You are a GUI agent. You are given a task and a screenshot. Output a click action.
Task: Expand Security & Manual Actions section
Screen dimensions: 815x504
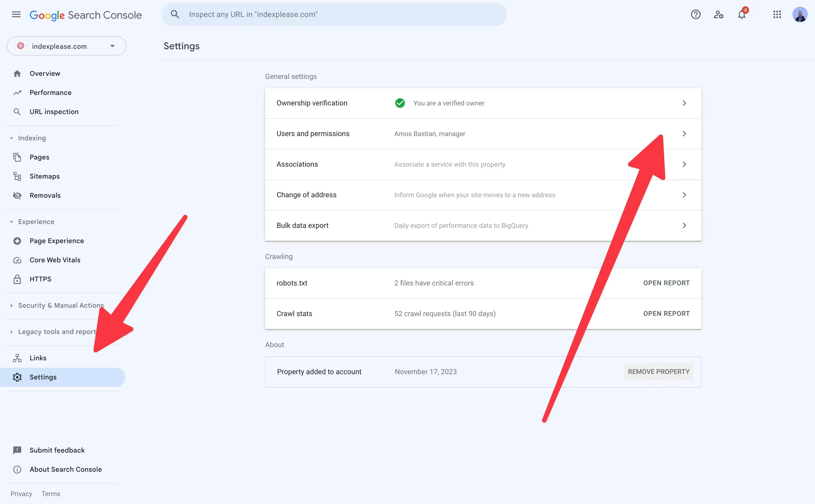[x=11, y=305]
